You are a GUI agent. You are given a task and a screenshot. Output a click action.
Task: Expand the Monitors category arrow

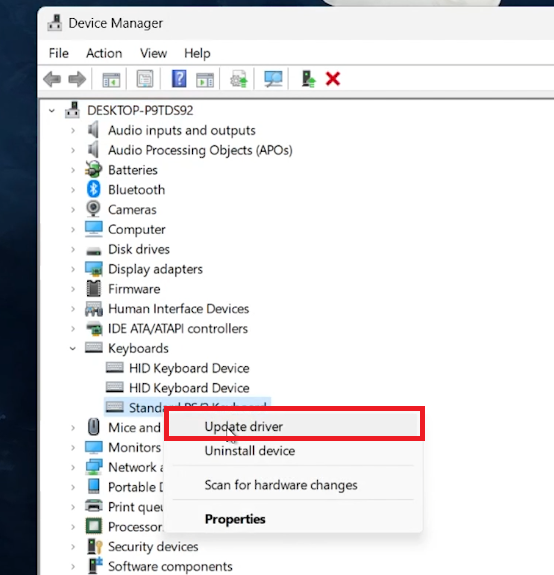tap(73, 447)
